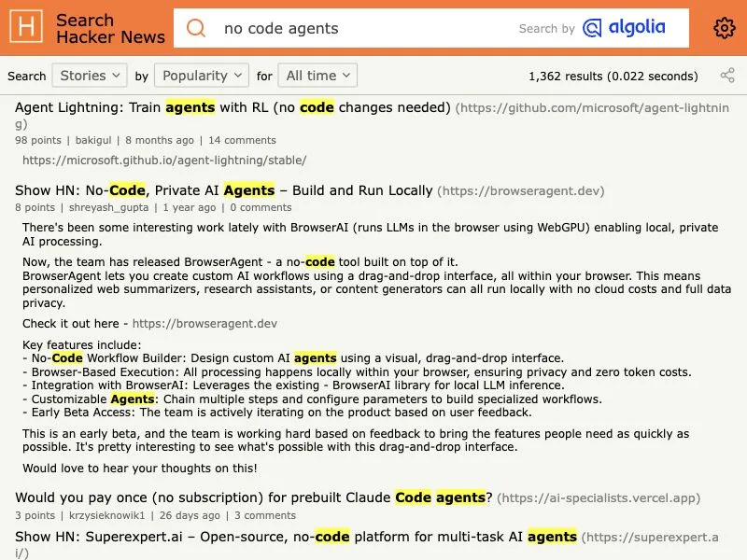747x560 pixels.
Task: Click the 'Browser-Based Execution' bullet line
Action: 357,371
